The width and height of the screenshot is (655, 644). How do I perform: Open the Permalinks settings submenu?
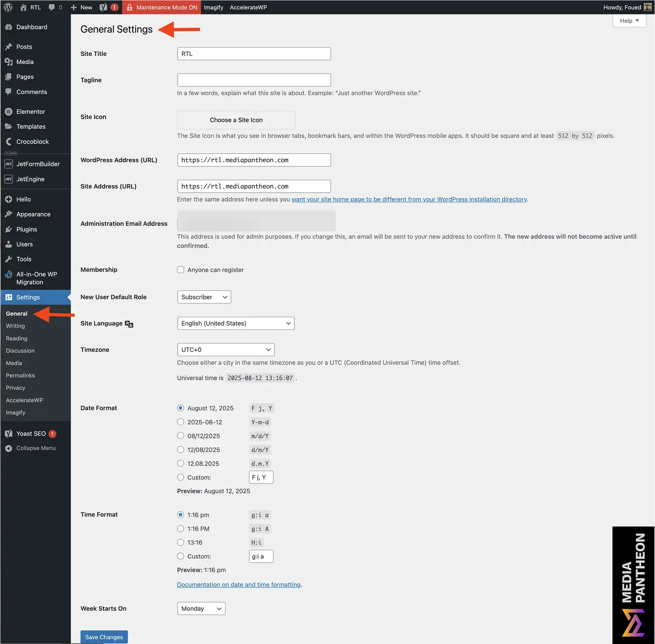click(20, 375)
